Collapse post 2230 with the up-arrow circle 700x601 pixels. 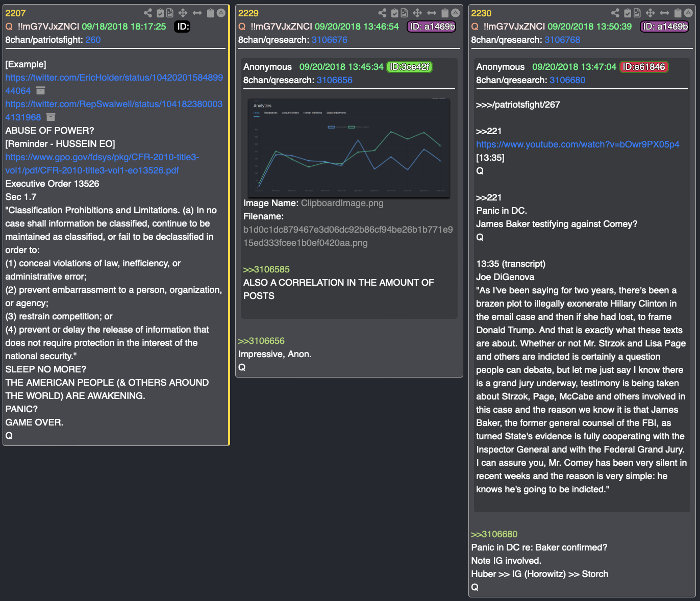[x=688, y=13]
